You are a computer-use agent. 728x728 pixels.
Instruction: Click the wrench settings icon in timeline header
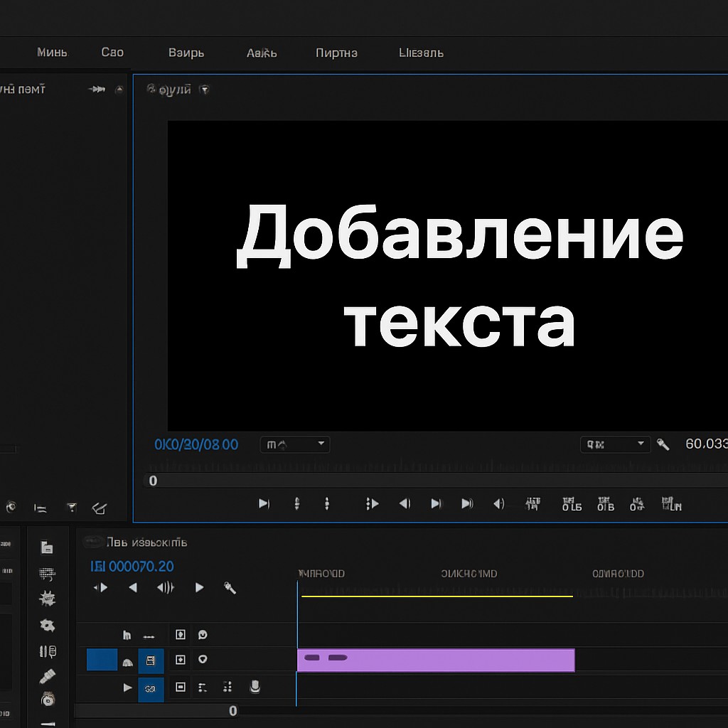coord(230,588)
